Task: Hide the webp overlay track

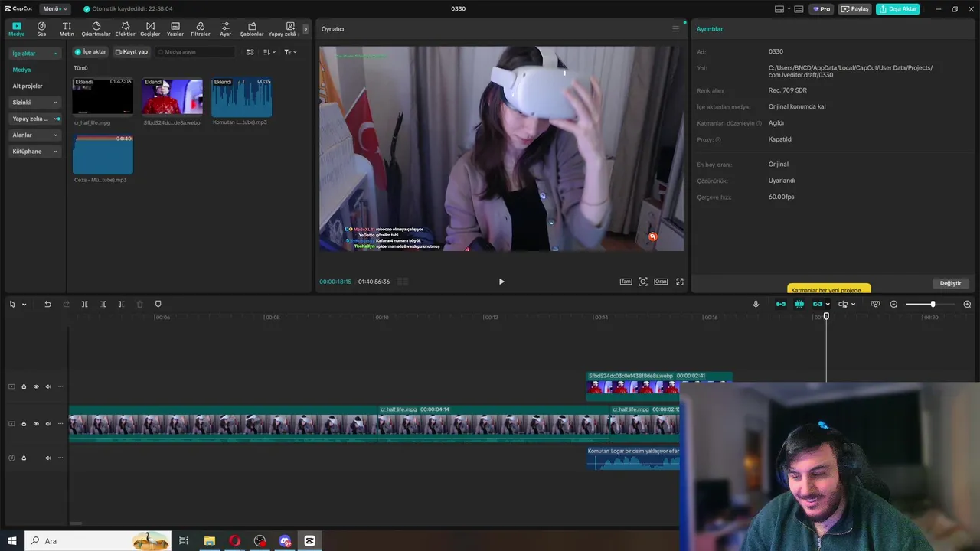Action: point(36,386)
